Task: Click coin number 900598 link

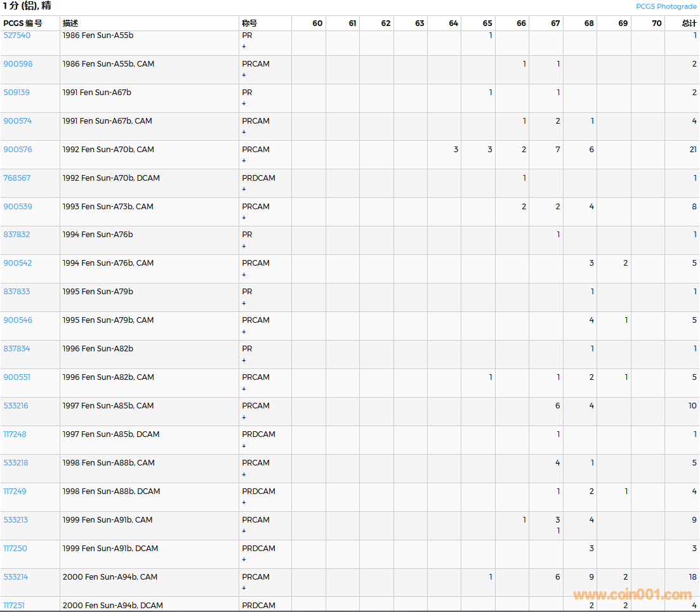Action: [x=18, y=64]
